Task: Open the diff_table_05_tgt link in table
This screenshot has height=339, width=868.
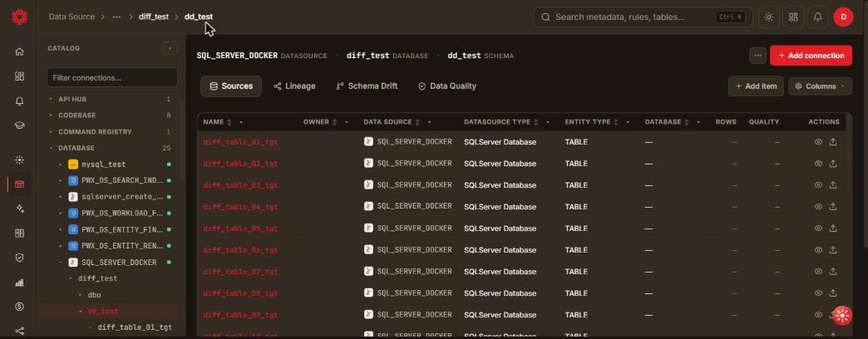Action: pos(240,228)
